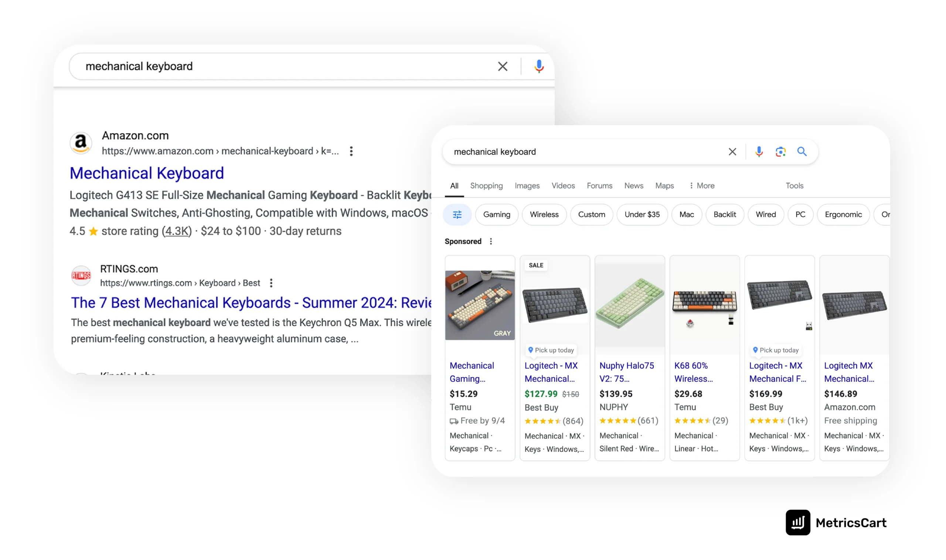946x560 pixels.
Task: Open the filter settings chip icon
Action: coord(457,214)
